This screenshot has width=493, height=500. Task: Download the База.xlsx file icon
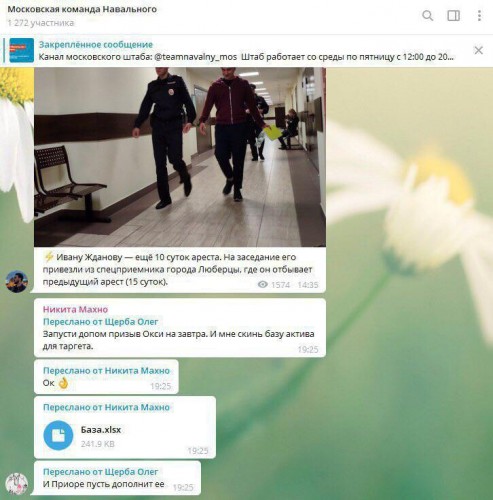[58, 435]
